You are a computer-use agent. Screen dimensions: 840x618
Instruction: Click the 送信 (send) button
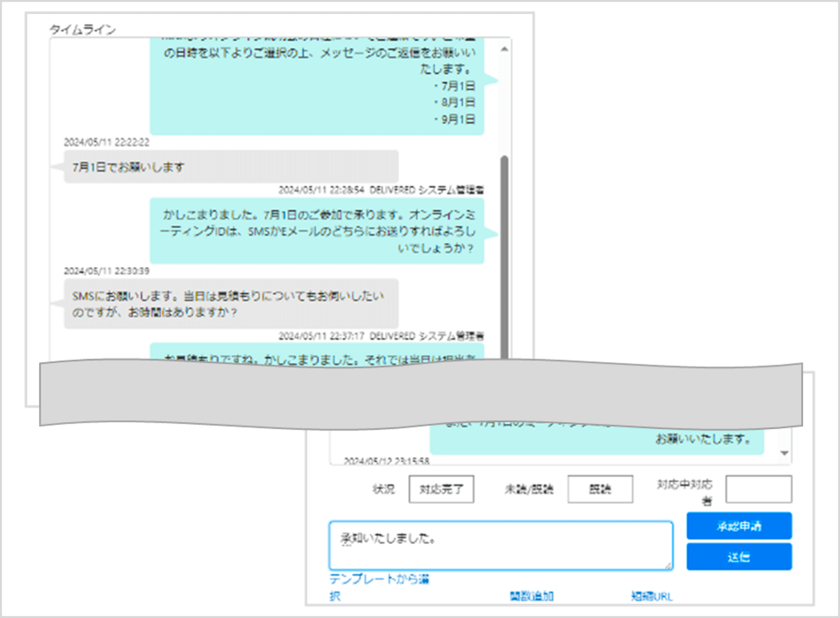point(739,556)
